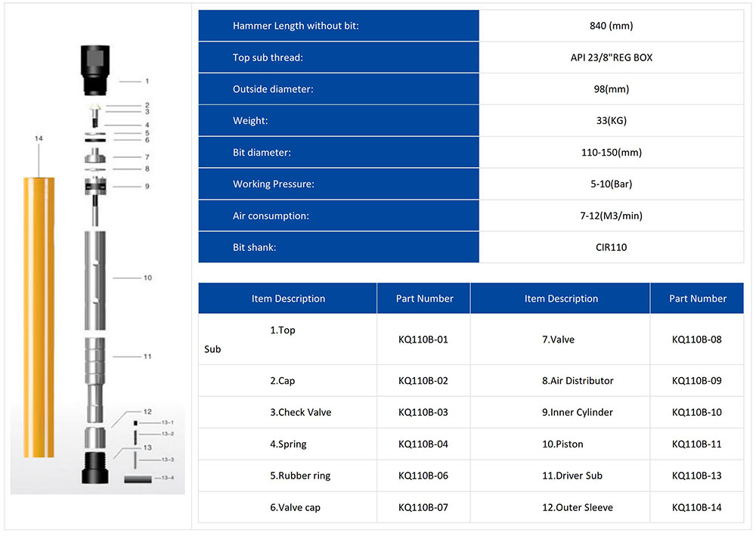Click the rightmost "Part Number" column header

coord(697,299)
